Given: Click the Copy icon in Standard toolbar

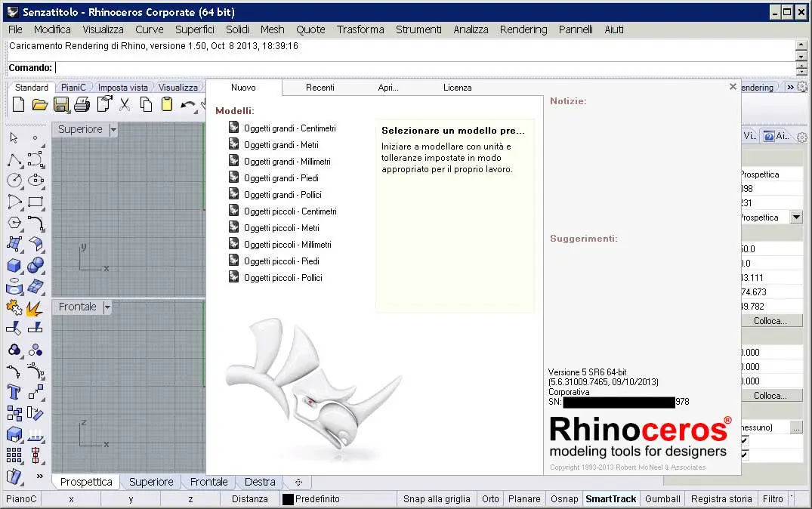Looking at the screenshot, I should pyautogui.click(x=146, y=105).
